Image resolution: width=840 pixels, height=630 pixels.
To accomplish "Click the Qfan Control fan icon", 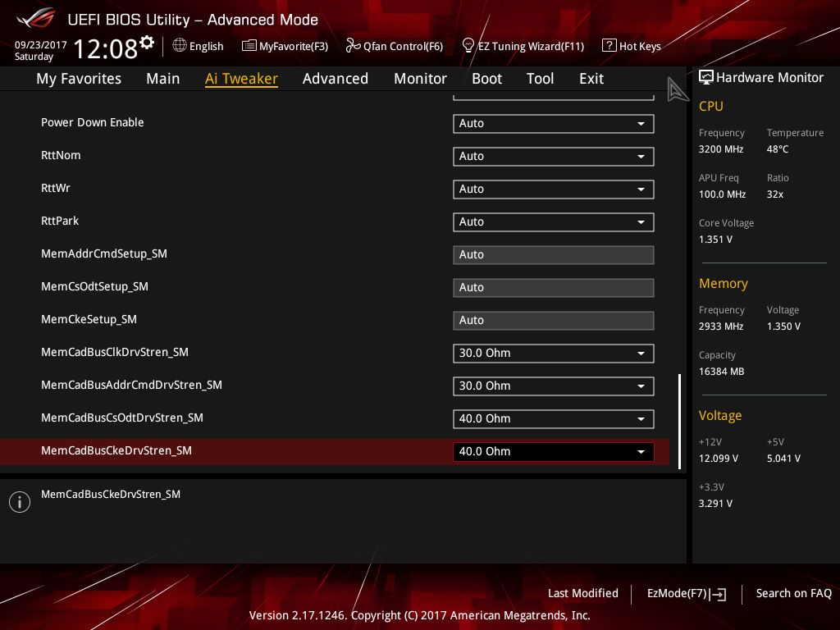I will (353, 46).
